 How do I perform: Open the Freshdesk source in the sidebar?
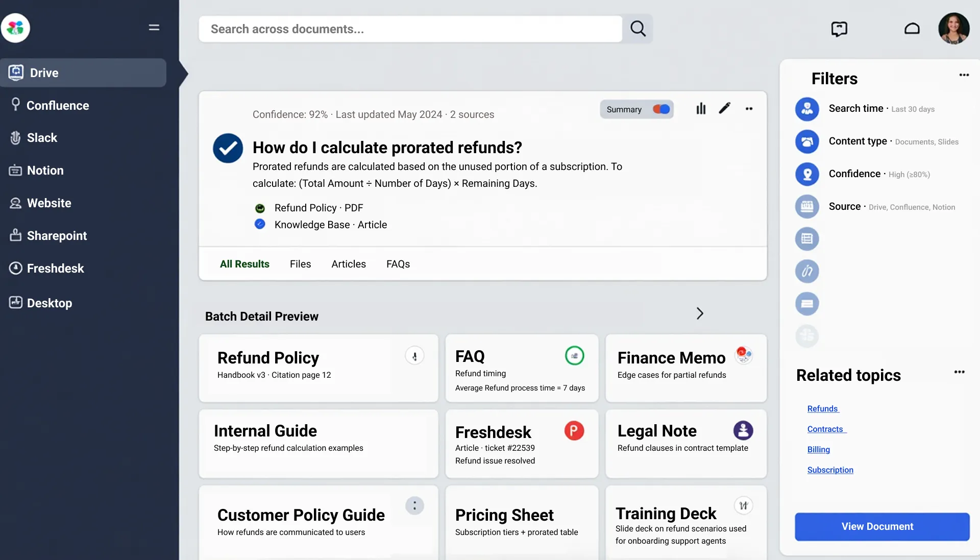point(55,268)
